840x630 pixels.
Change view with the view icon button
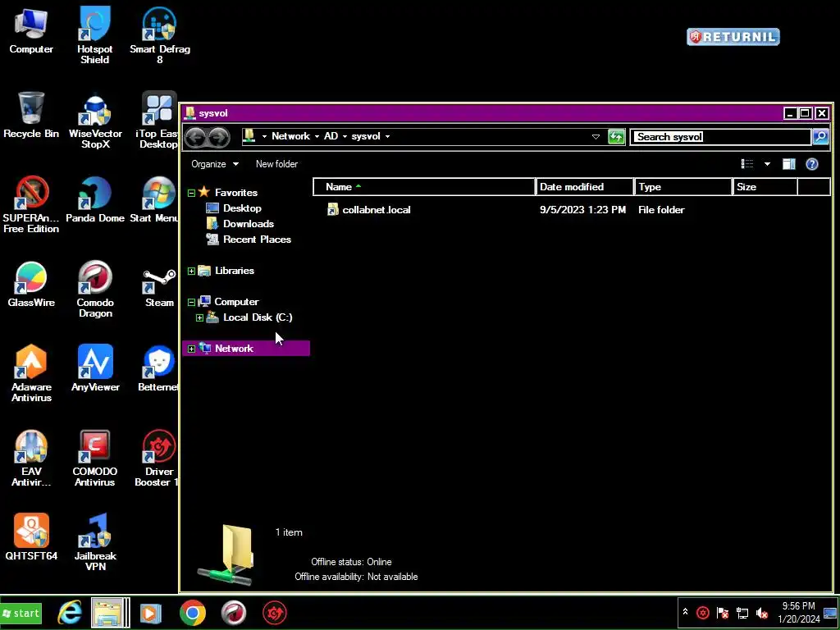(746, 164)
